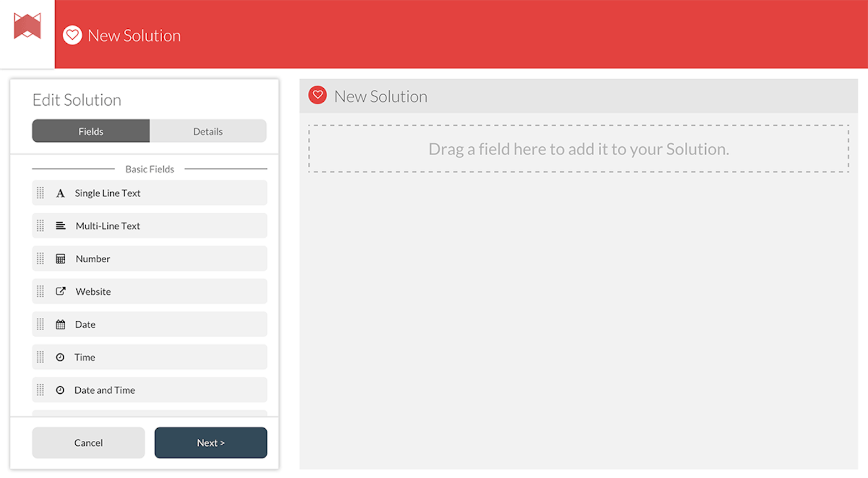
Task: Proceed with the Next button
Action: (210, 443)
